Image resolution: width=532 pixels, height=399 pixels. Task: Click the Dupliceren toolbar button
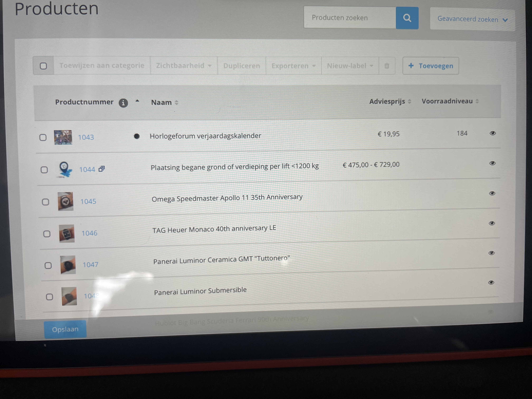(x=241, y=66)
